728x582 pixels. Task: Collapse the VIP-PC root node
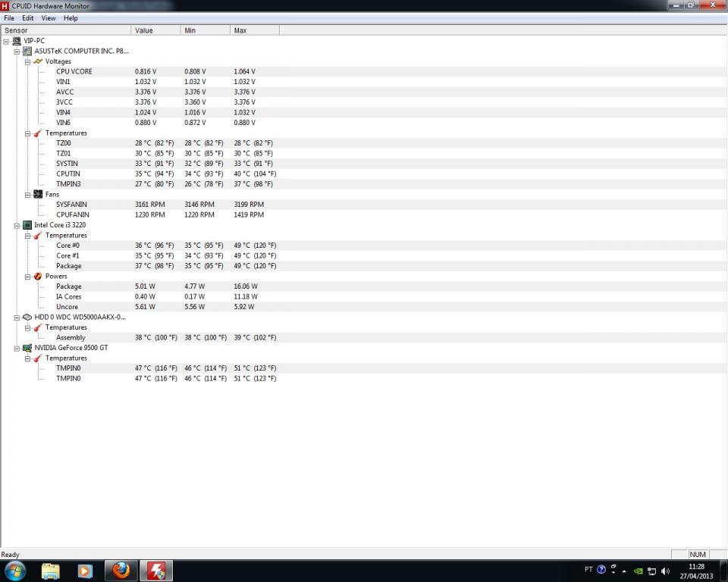(x=6, y=42)
